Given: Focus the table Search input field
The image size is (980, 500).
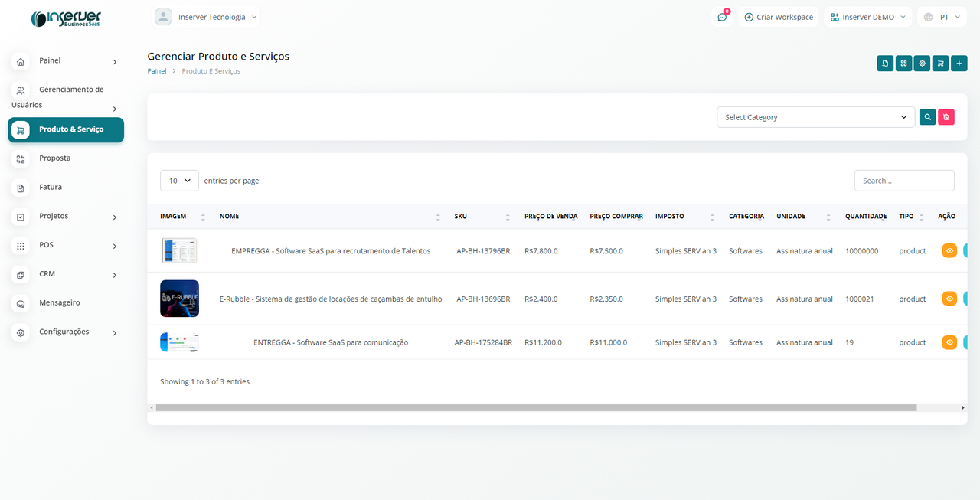Looking at the screenshot, I should tap(903, 181).
